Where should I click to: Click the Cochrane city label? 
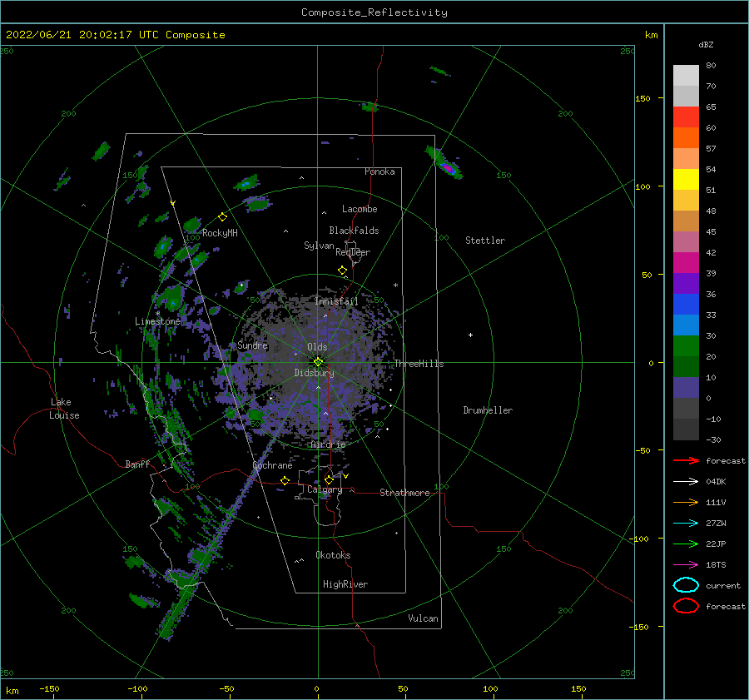(x=272, y=465)
